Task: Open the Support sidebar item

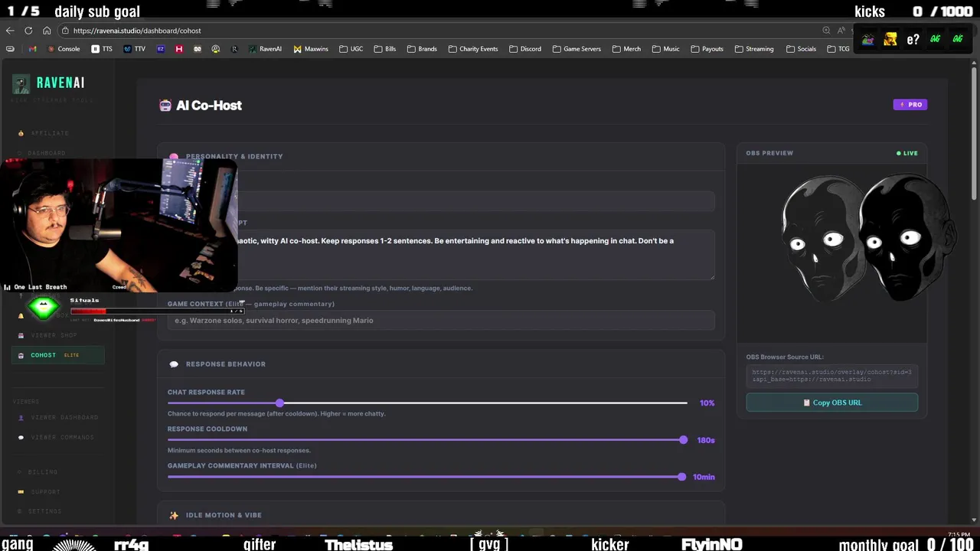Action: click(x=45, y=492)
